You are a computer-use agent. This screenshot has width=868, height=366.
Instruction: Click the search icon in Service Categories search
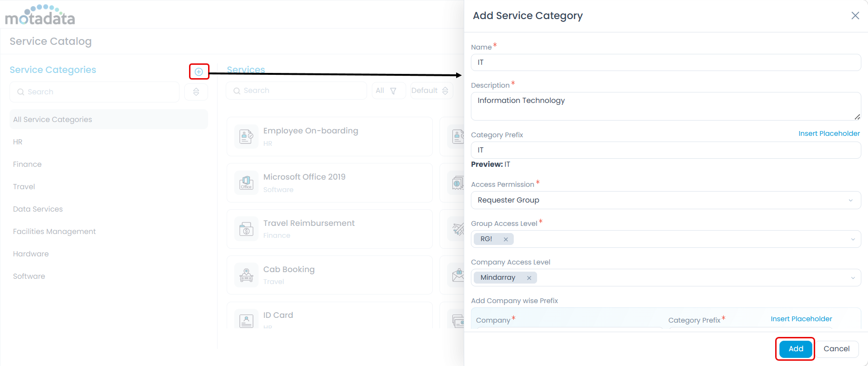(20, 92)
